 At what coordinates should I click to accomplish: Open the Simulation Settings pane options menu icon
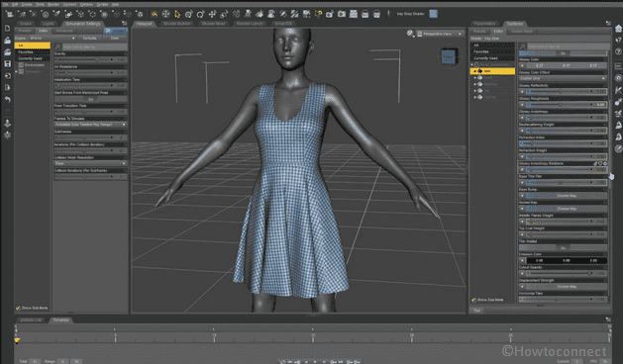(125, 24)
